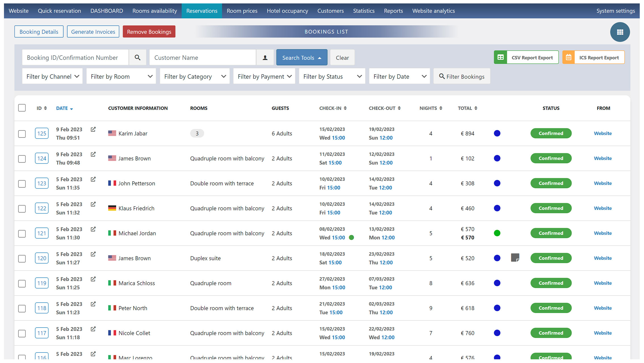Expand the Search Tools dropdown button
644x363 pixels.
302,58
